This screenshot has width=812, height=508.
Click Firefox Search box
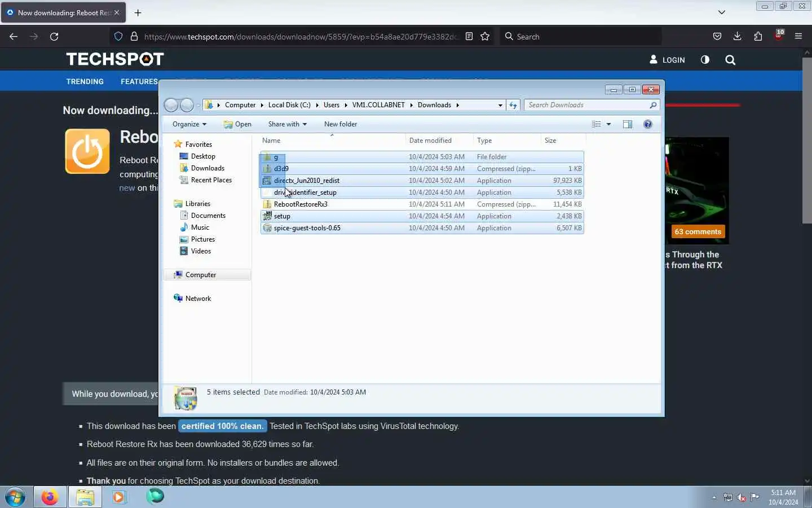pos(581,36)
